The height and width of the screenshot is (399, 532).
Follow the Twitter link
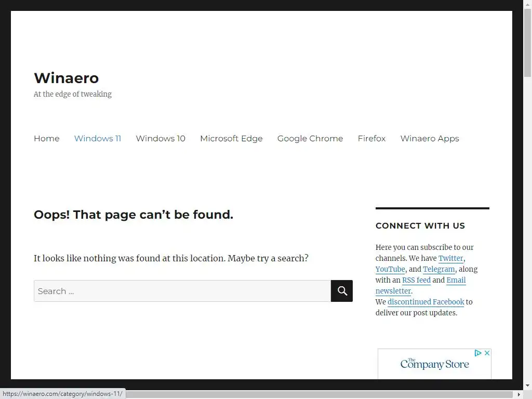(450, 258)
